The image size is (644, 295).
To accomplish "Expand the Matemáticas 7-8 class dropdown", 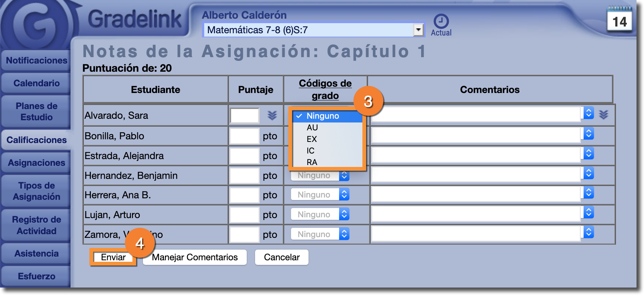I will click(418, 30).
